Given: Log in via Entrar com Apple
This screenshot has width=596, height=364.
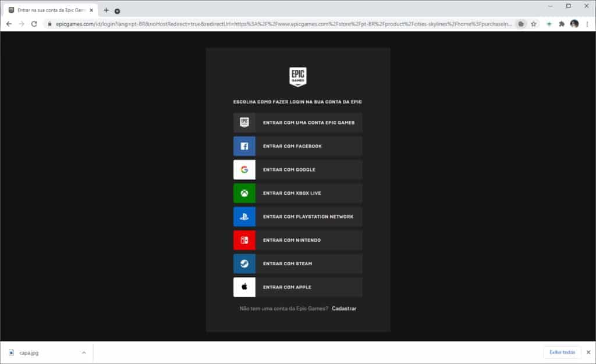Looking at the screenshot, I should pos(298,287).
